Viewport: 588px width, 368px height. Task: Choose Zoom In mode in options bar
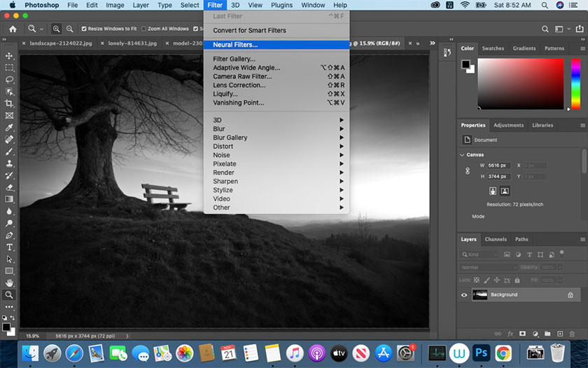pyautogui.click(x=56, y=29)
